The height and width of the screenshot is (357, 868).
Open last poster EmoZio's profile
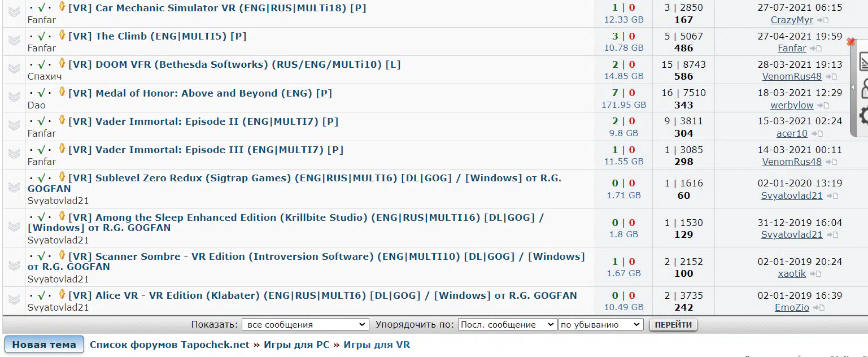tap(792, 308)
